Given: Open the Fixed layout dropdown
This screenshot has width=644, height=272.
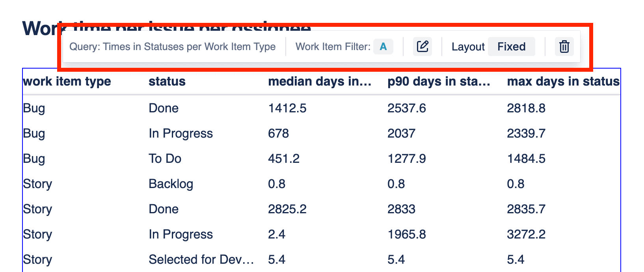Looking at the screenshot, I should (x=512, y=47).
